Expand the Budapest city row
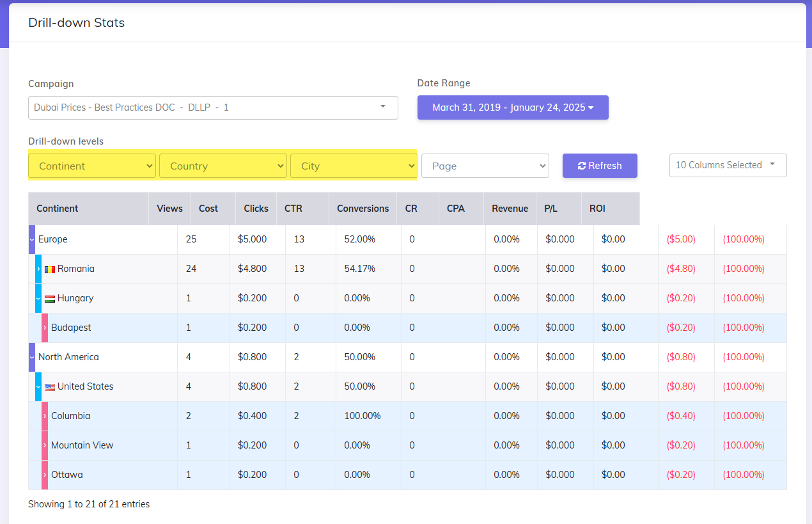812x524 pixels. coord(45,328)
